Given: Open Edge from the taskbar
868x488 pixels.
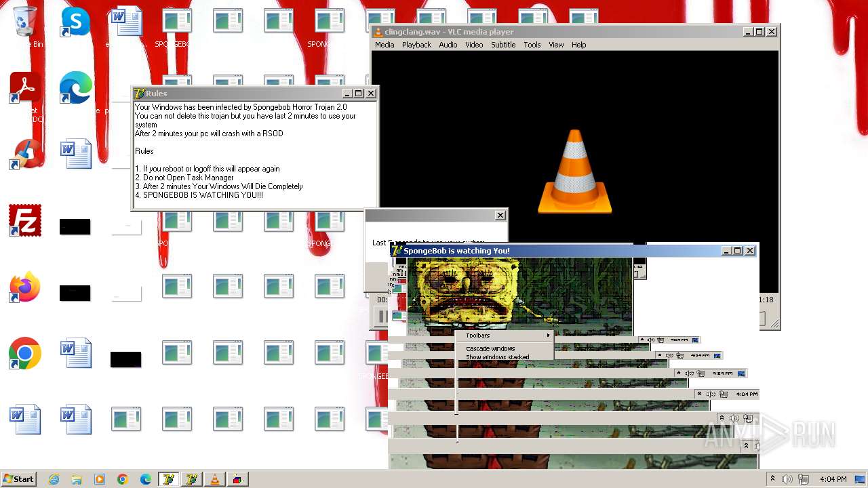Looking at the screenshot, I should 146,479.
